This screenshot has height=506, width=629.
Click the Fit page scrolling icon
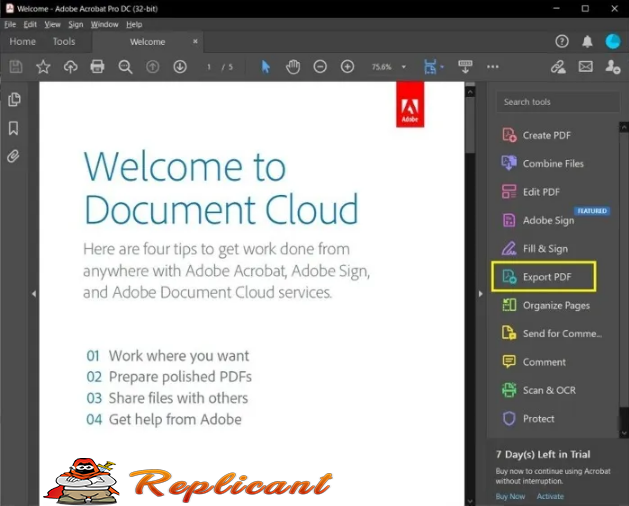pos(430,67)
